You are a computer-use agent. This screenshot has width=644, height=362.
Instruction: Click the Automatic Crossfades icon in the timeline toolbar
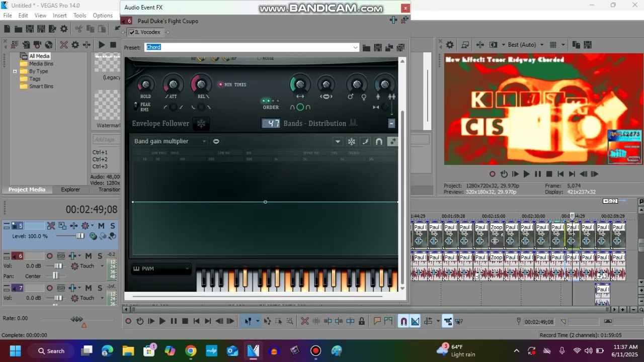click(415, 321)
